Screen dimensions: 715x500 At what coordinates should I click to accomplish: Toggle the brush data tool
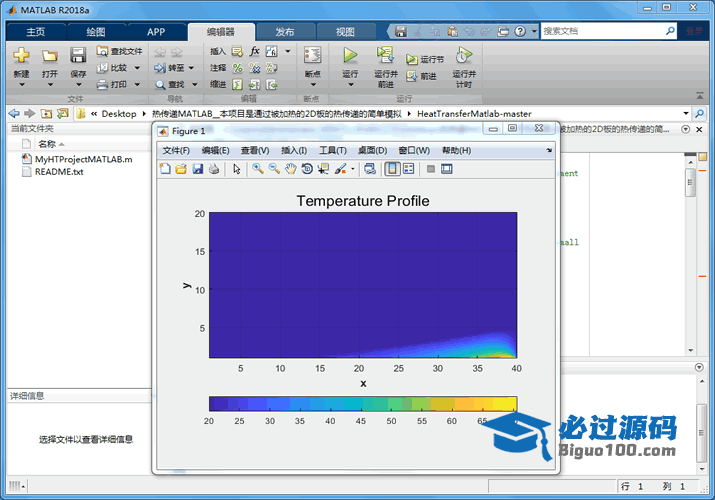[x=341, y=169]
